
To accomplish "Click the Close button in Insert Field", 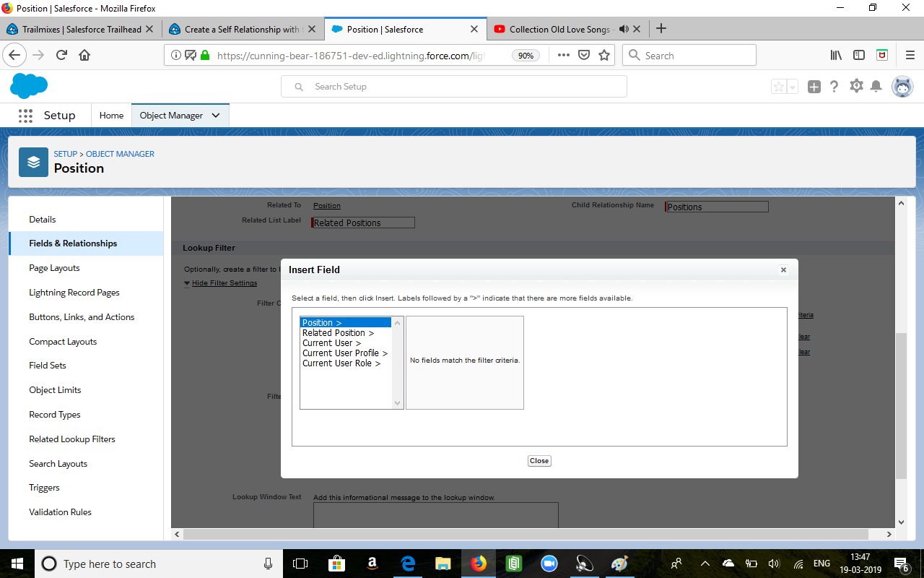I will click(539, 461).
